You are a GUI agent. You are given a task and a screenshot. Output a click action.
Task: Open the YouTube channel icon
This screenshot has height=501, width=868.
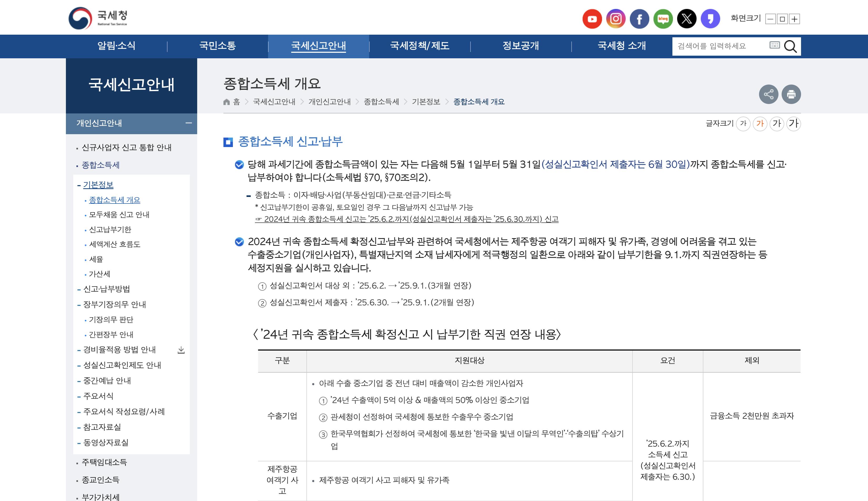(592, 19)
